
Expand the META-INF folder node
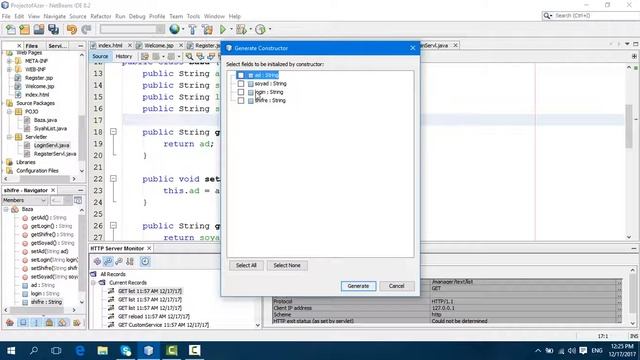[x=9, y=61]
